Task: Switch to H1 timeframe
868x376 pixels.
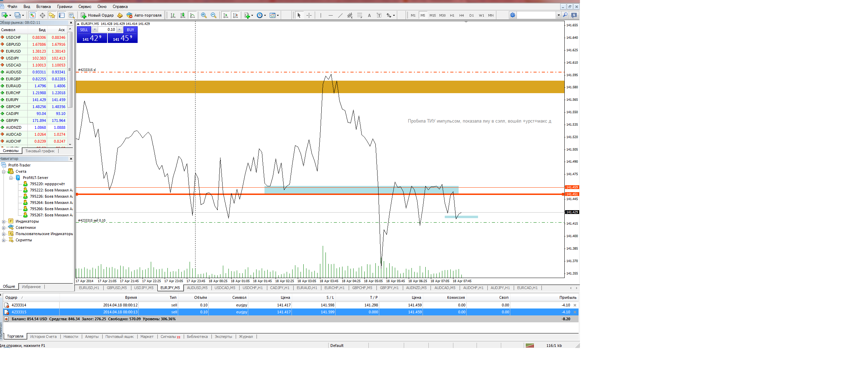Action: point(452,15)
